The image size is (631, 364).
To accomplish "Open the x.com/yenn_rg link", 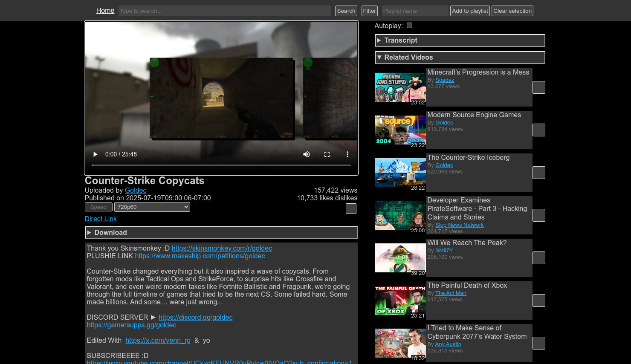I will click(x=158, y=341).
